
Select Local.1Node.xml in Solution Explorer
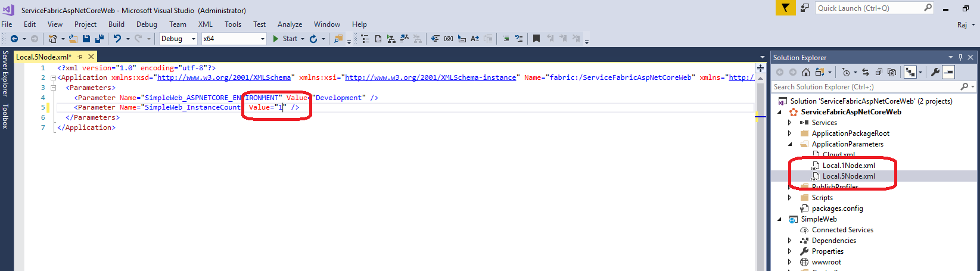[x=849, y=166]
